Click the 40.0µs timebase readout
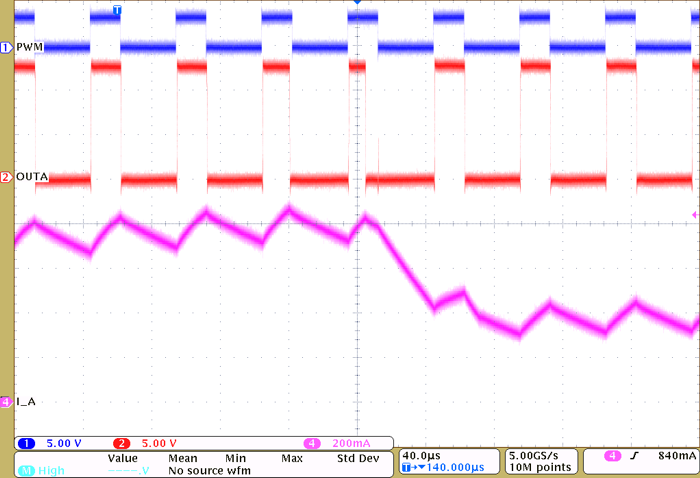The width and height of the screenshot is (700, 478). pyautogui.click(x=421, y=456)
